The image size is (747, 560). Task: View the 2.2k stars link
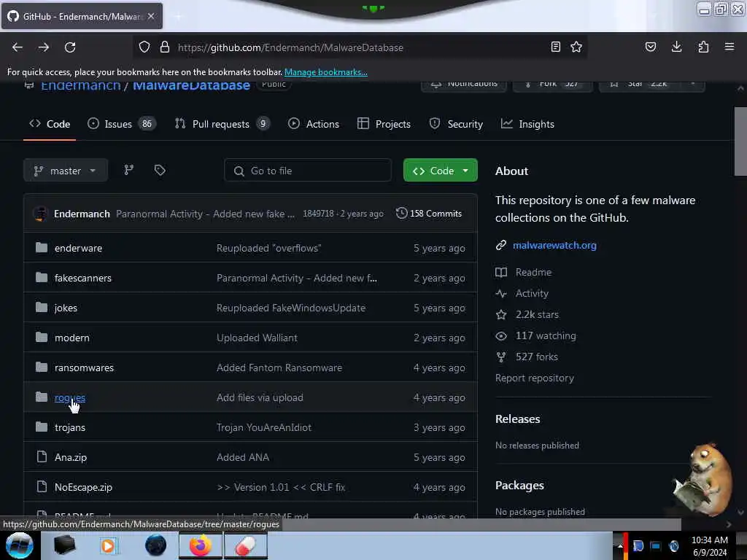tap(537, 314)
